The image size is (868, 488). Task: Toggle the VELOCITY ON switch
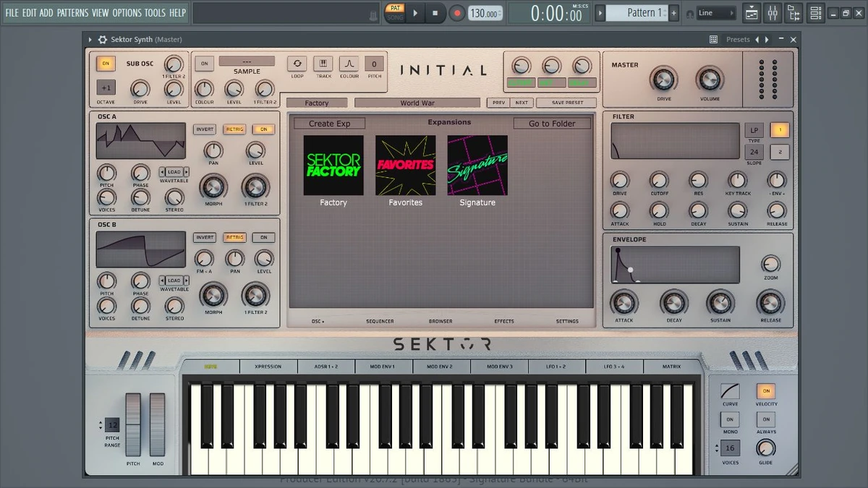coord(765,391)
